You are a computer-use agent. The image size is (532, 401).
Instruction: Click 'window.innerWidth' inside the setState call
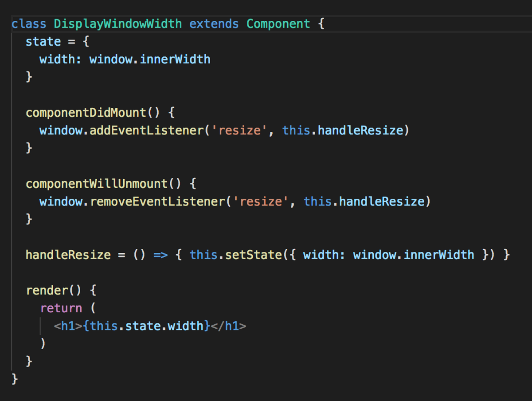pyautogui.click(x=414, y=255)
